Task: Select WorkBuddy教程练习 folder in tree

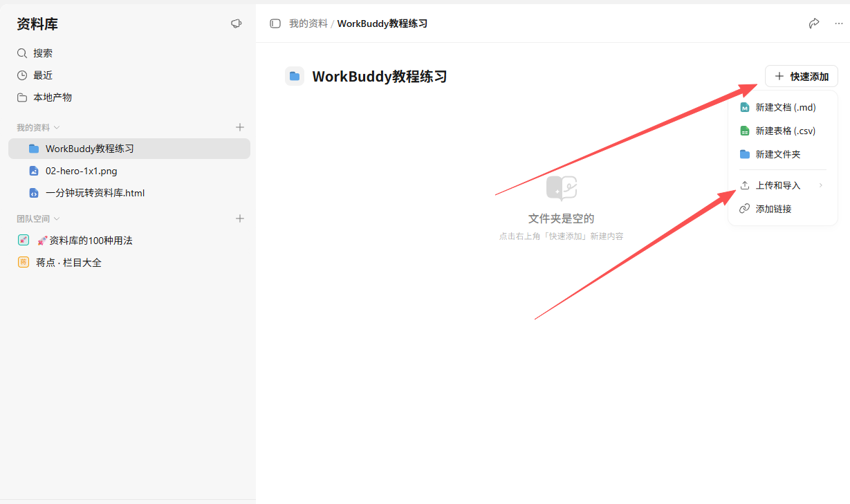Action: (129, 149)
